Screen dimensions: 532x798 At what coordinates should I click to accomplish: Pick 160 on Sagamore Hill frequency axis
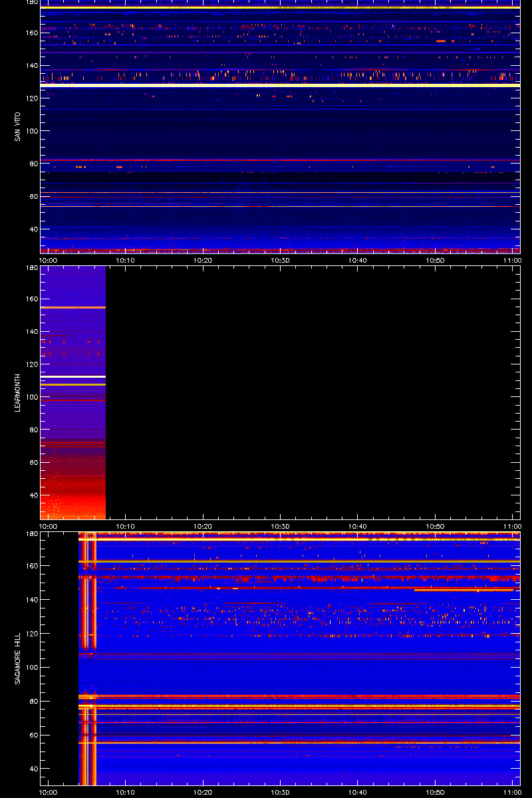31,566
